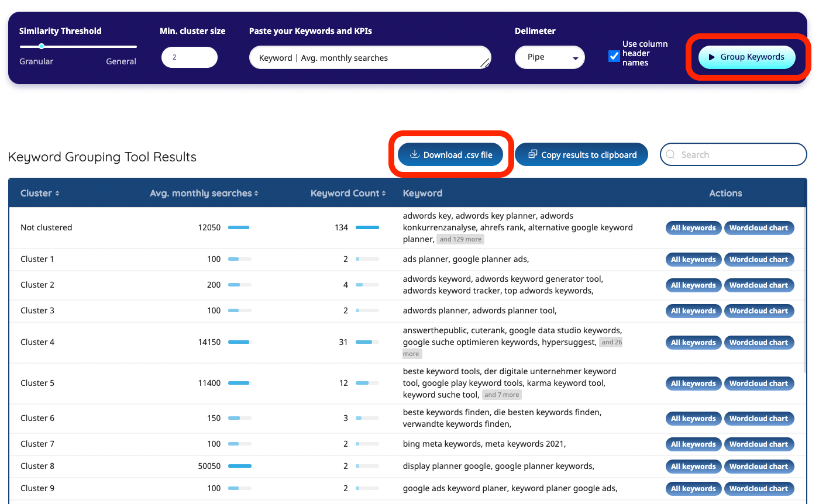Click the 12050 searches value
Image resolution: width=819 pixels, height=504 pixels.
[209, 227]
